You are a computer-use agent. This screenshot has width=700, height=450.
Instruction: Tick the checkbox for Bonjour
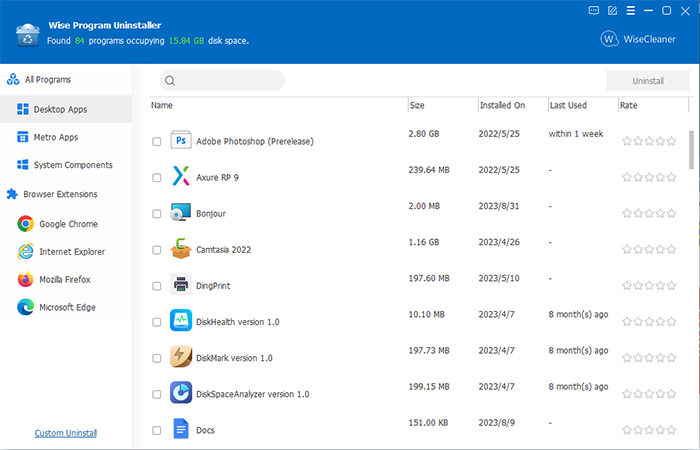156,214
